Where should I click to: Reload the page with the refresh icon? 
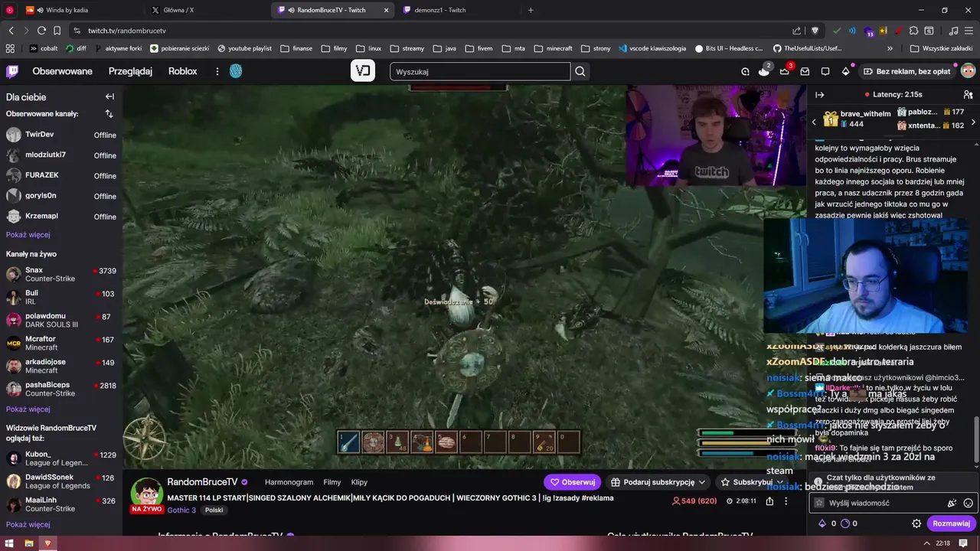coord(41,31)
